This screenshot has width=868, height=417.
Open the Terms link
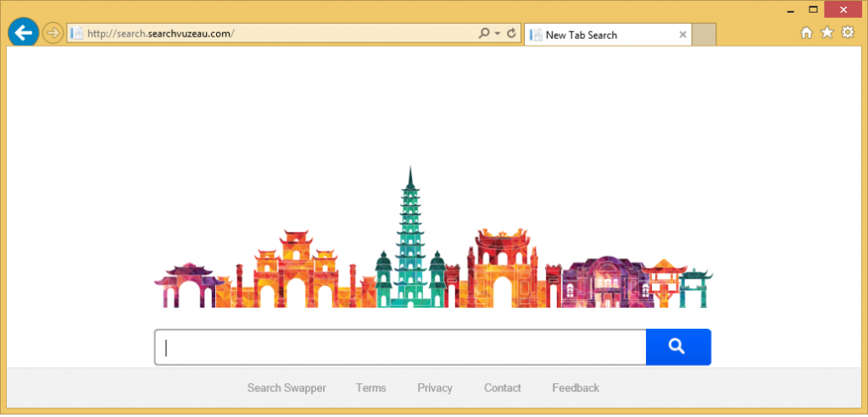pos(370,388)
